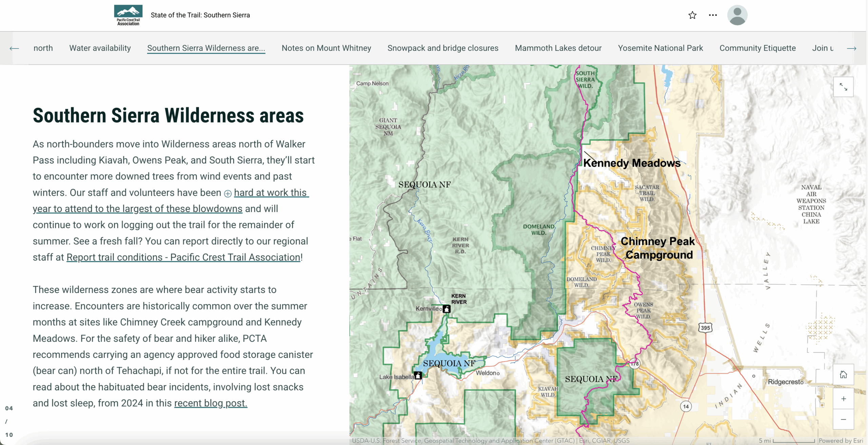Reset map to home extent
The image size is (868, 445).
(x=843, y=374)
